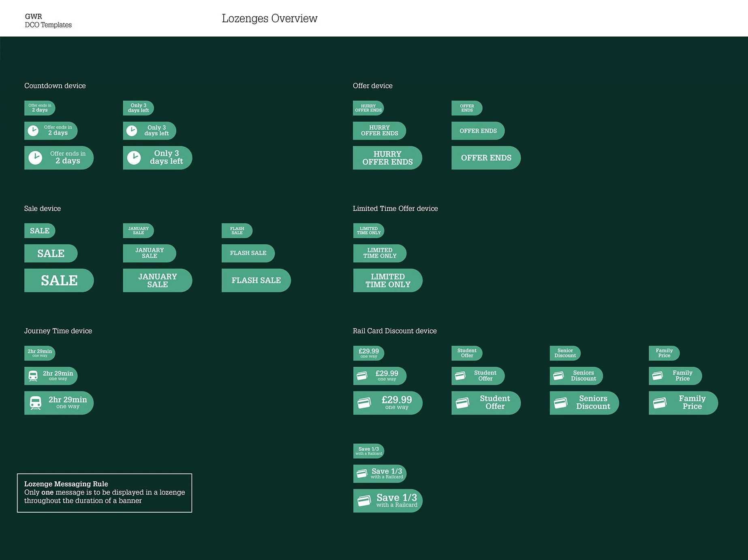Screen dimensions: 748x560
Task: Click the 'Rail Card Discount device' heading
Action: coord(395,331)
